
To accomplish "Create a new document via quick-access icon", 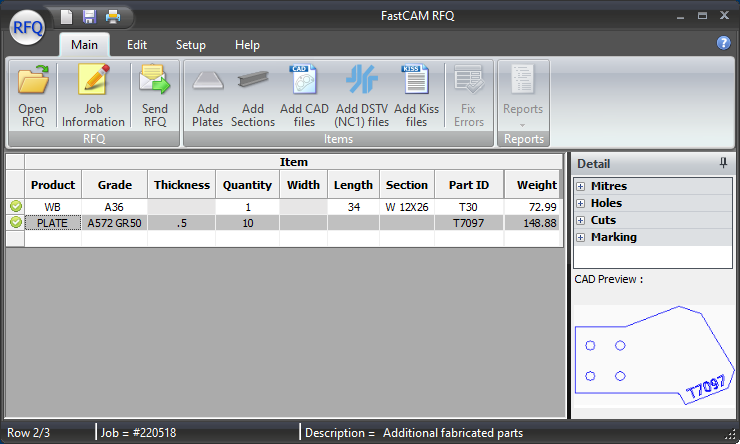I will click(x=67, y=17).
